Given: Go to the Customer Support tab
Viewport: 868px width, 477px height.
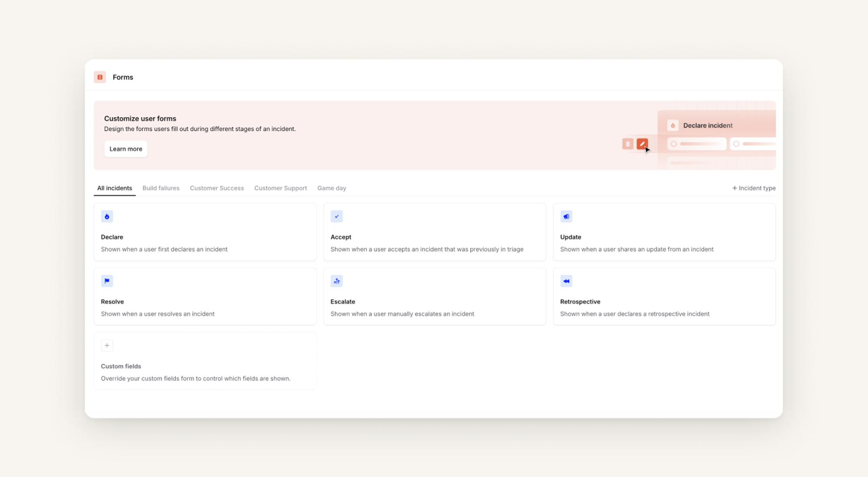Looking at the screenshot, I should pyautogui.click(x=280, y=188).
